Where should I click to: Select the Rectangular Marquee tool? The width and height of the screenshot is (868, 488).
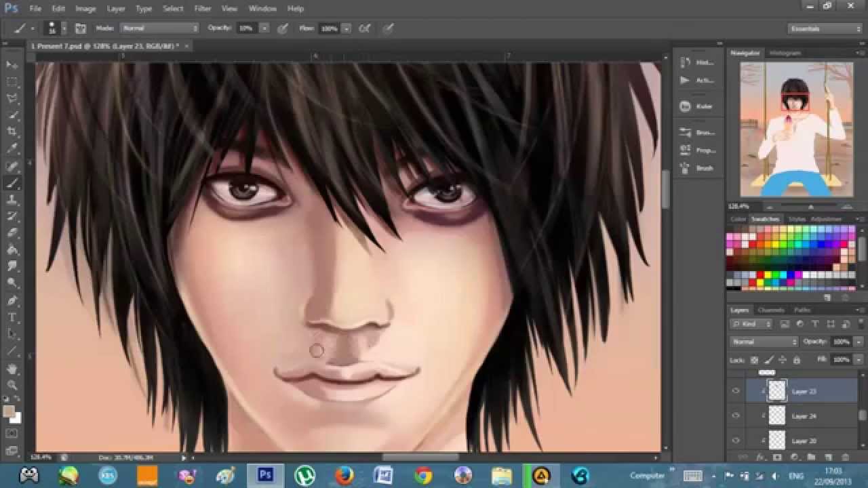[12, 82]
